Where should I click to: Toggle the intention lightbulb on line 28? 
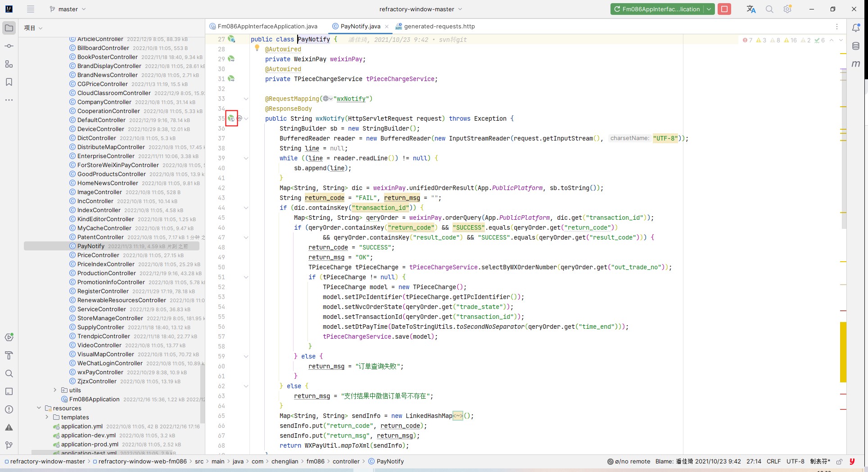pos(257,48)
